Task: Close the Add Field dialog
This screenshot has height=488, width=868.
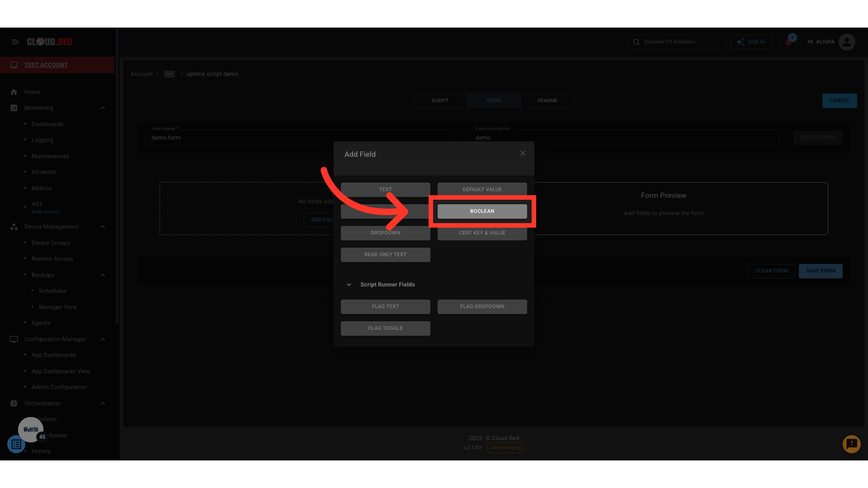Action: [523, 154]
